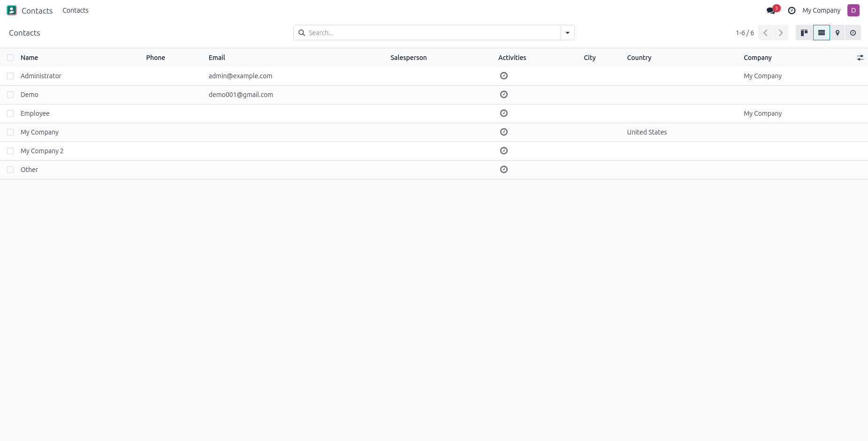Open the My Company contact name
The image size is (868, 441).
tap(40, 132)
